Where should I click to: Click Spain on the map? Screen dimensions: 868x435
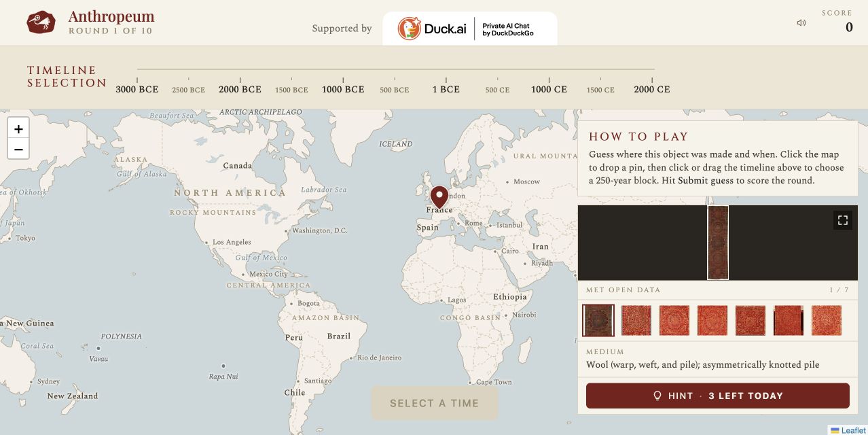pos(428,227)
